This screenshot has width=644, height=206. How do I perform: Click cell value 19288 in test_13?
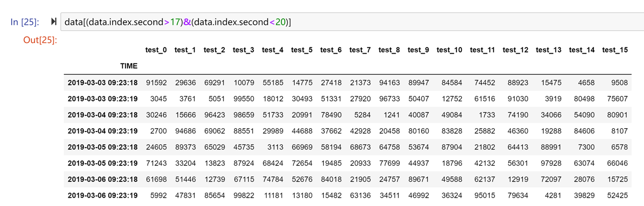click(x=551, y=131)
